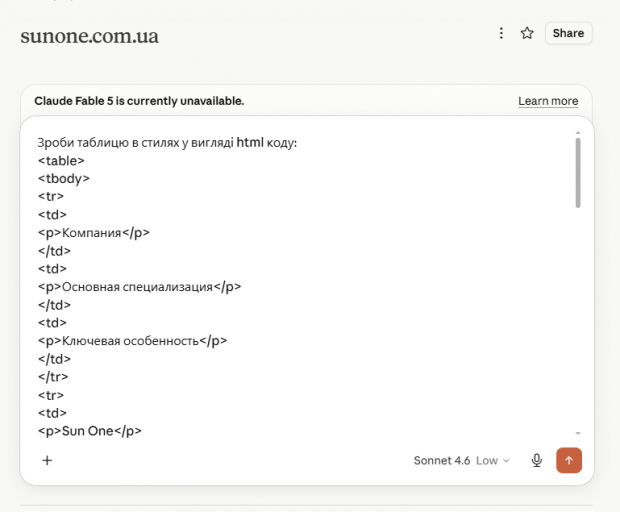Viewport: 620px width, 512px height.
Task: Click the Ключевая особенность line in prompt
Action: (132, 341)
